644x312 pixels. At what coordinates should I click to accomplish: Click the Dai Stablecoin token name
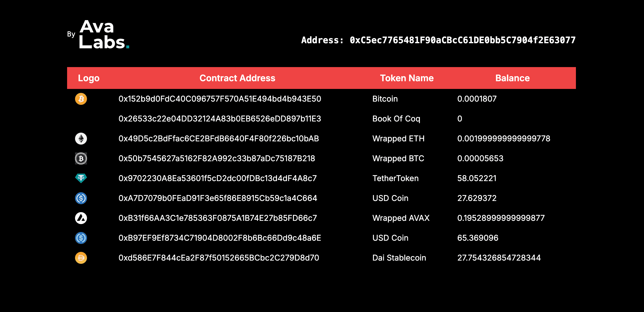[399, 258]
